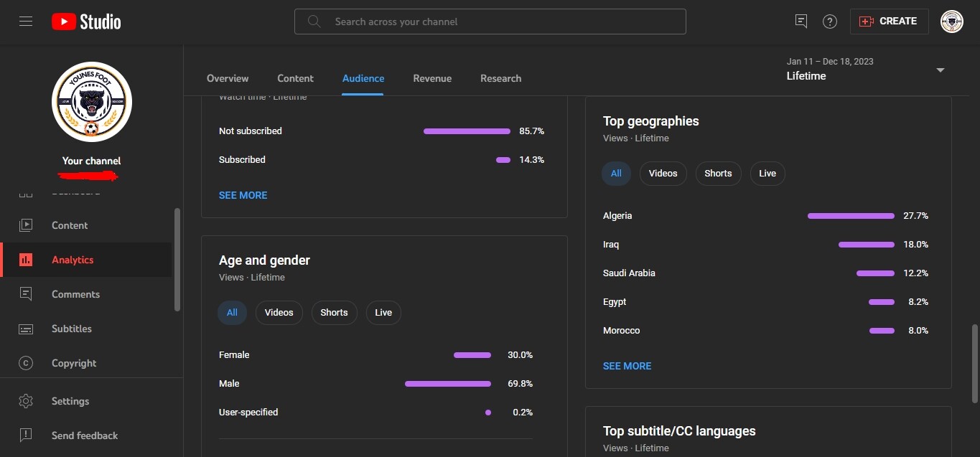Expand the Lifetime date range dropdown
This screenshot has width=980, height=457.
940,70
